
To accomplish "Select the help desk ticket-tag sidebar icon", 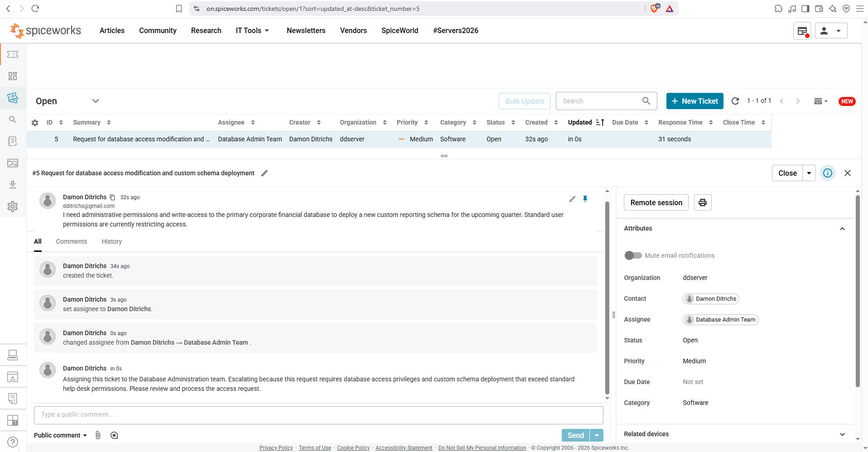I will [13, 97].
